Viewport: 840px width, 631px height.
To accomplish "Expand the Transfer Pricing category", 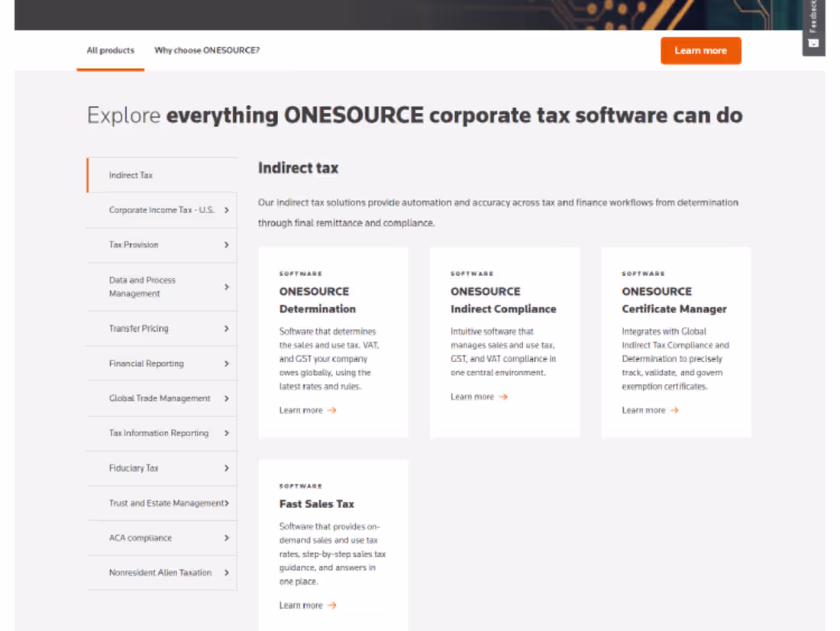I will (x=227, y=328).
